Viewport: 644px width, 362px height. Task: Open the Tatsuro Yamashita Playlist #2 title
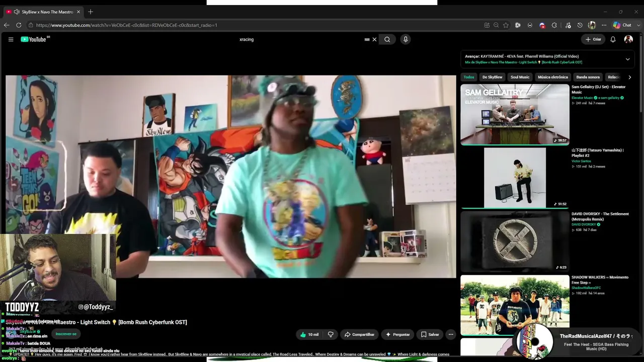click(x=597, y=153)
